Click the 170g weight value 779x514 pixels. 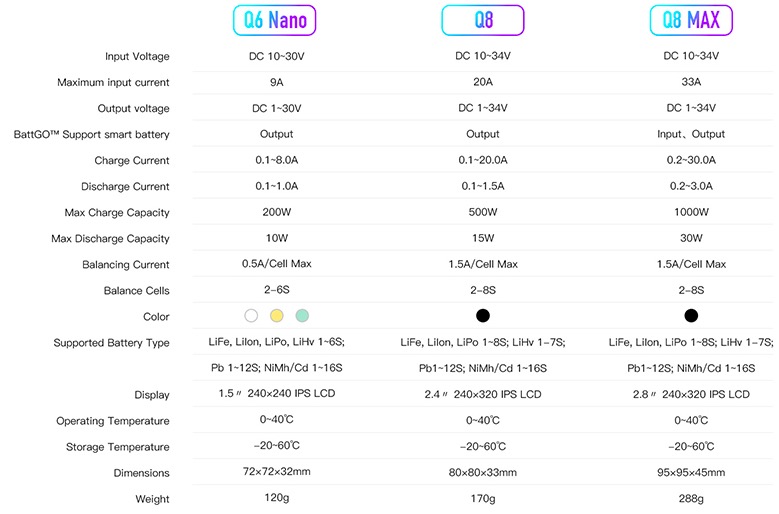click(483, 499)
